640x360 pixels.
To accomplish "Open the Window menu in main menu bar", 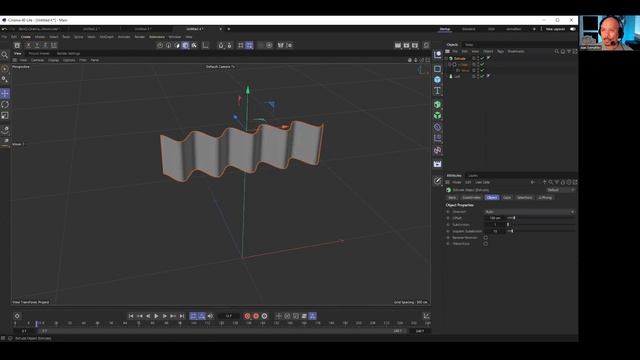I will 175,37.
